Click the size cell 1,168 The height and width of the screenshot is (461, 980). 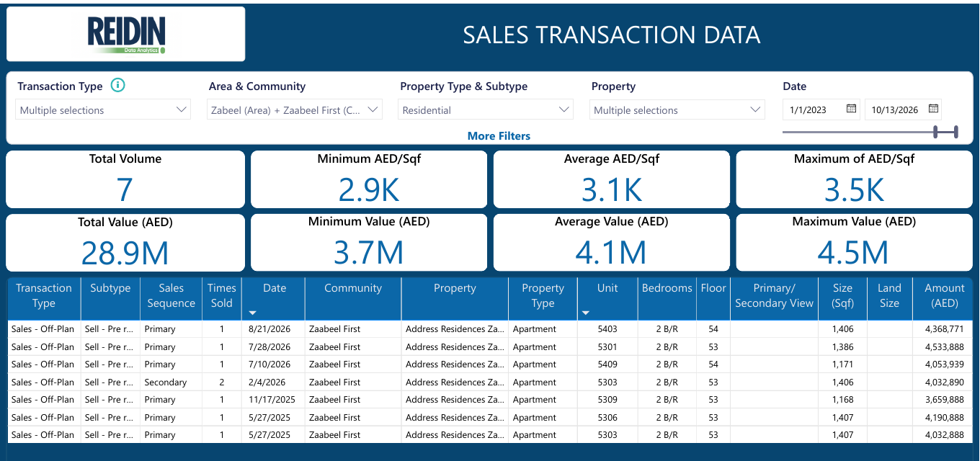coord(842,400)
